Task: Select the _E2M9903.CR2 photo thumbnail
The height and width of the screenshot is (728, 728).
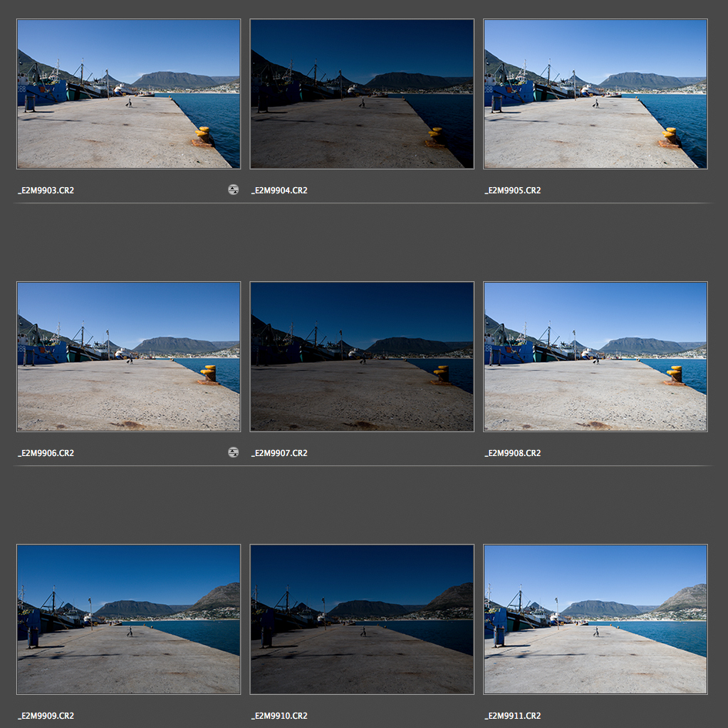Action: (x=129, y=94)
